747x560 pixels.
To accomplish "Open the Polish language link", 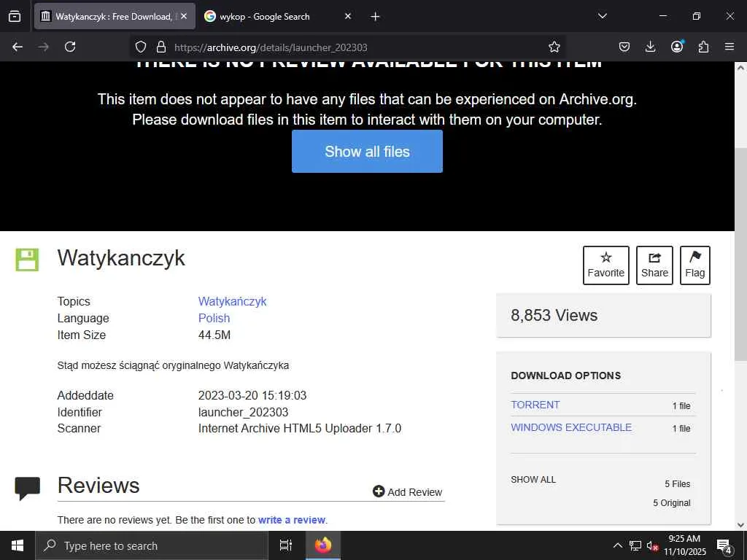I will 214,318.
